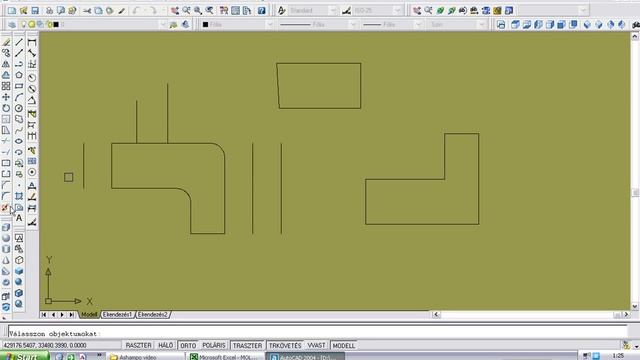Select the Multiline Text A tool
Viewport: 640px width, 360px height.
pyautogui.click(x=19, y=218)
